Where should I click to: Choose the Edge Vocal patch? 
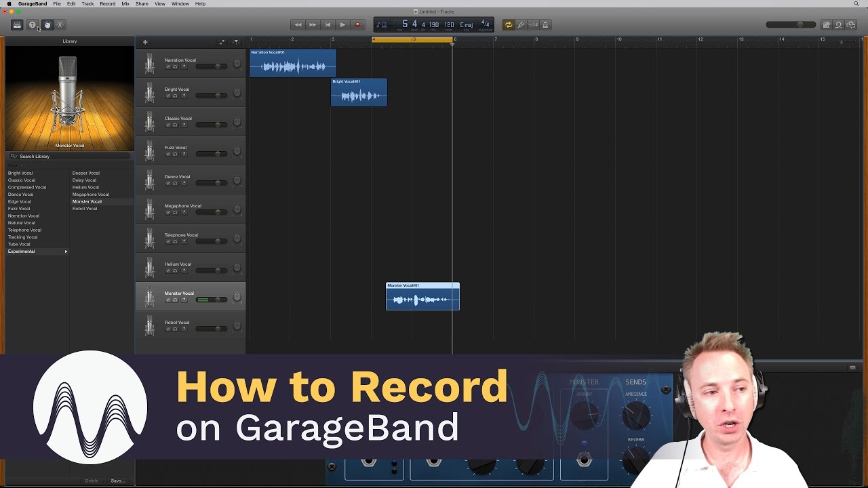pos(19,201)
